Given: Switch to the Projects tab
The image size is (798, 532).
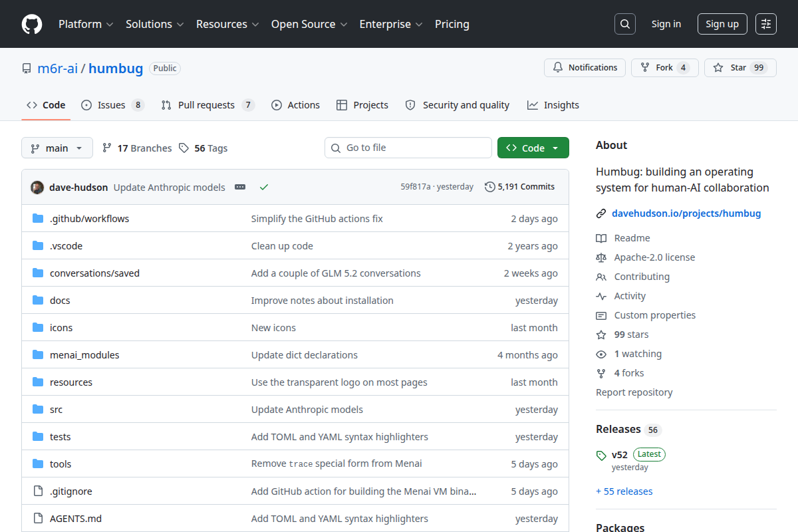Looking at the screenshot, I should pos(362,105).
